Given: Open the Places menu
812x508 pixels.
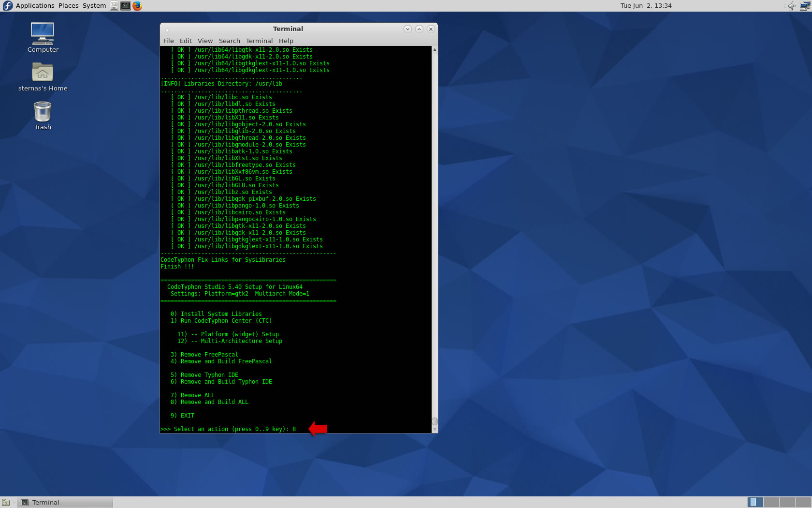Looking at the screenshot, I should pyautogui.click(x=68, y=6).
